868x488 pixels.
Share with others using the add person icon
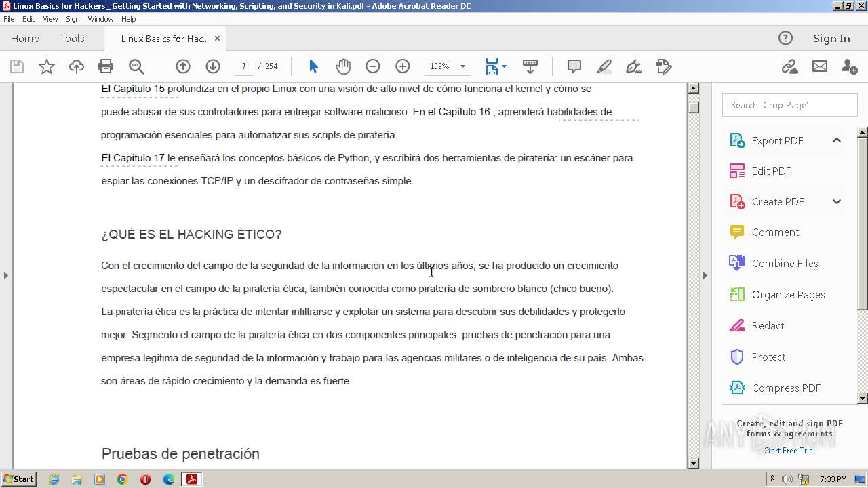(x=849, y=66)
